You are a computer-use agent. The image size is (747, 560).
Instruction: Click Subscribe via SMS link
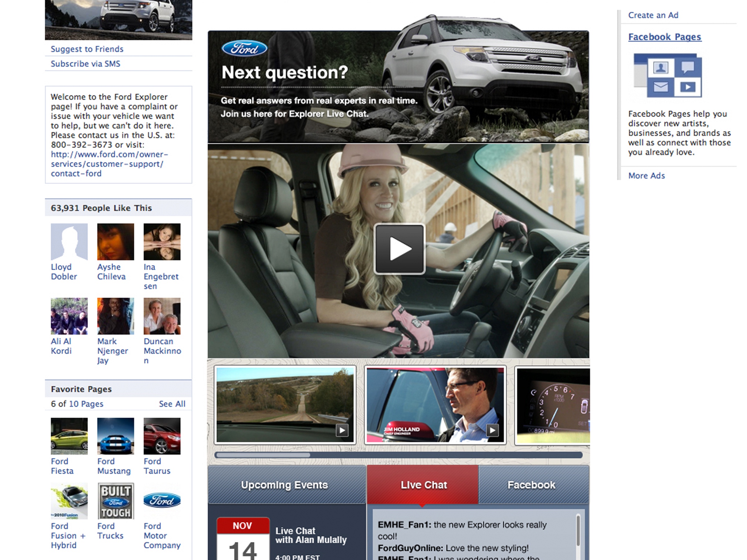[x=86, y=64]
